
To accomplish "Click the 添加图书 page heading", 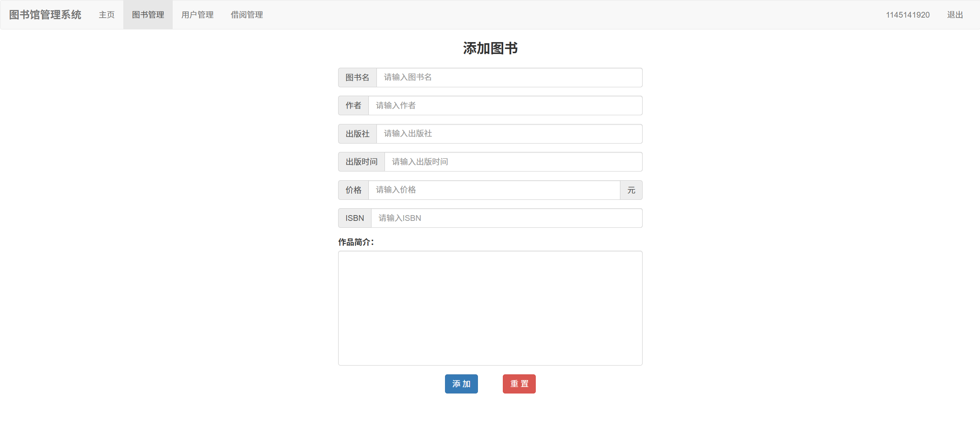I will tap(490, 48).
